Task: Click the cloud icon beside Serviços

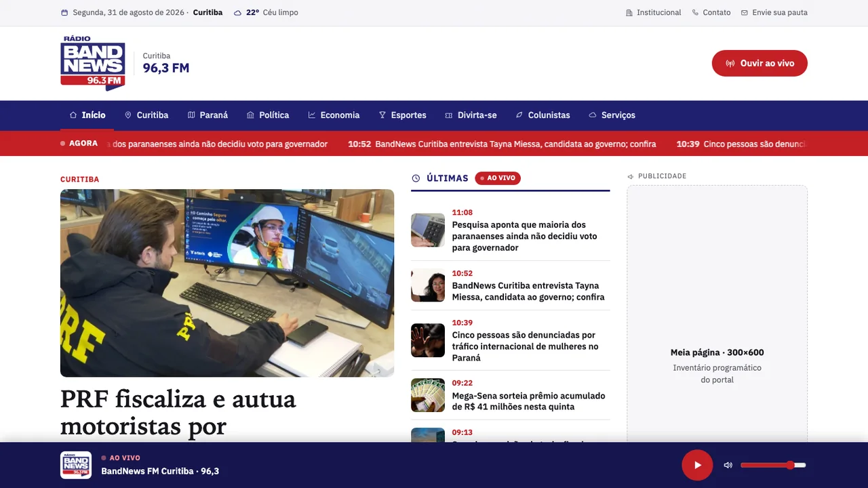Action: (x=593, y=115)
